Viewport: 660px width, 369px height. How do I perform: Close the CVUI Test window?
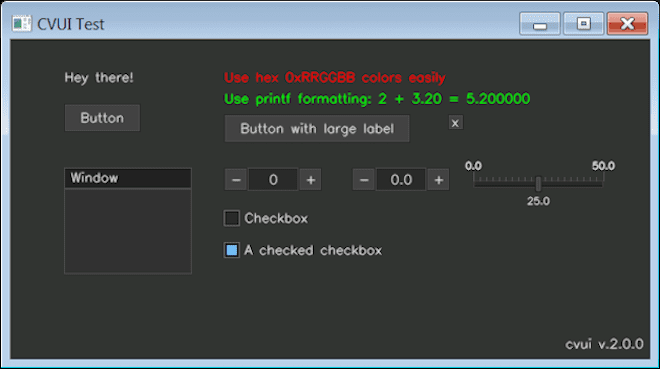click(x=627, y=24)
